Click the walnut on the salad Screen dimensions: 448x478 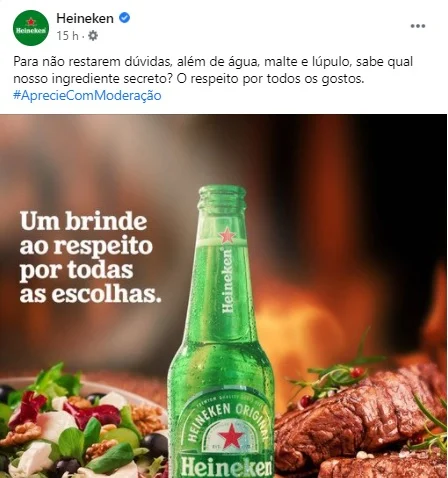(147, 419)
